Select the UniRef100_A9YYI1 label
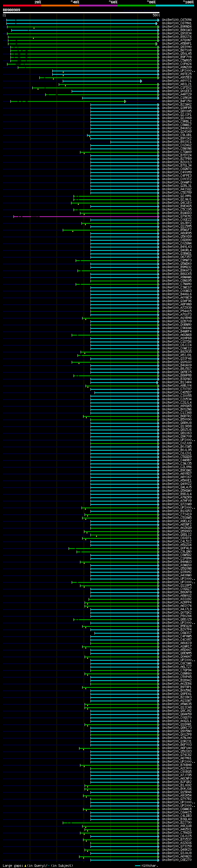Viewport: 197px width, 868px height. [177, 81]
